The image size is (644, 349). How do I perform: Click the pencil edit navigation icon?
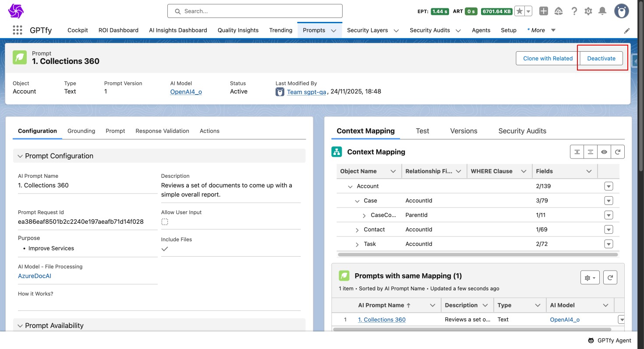[627, 31]
